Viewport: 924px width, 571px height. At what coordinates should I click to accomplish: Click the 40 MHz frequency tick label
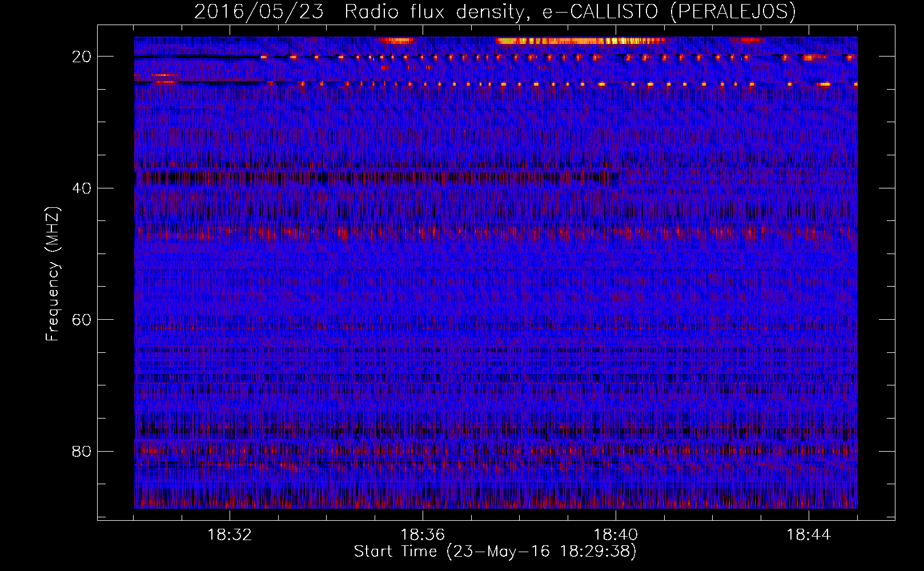click(82, 188)
